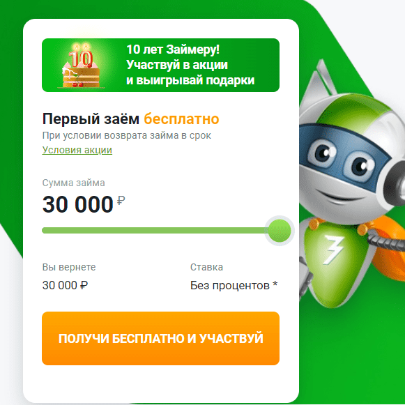Screen dimensions: 405x405
Task: Click the Сумма займа label
Action: click(74, 183)
